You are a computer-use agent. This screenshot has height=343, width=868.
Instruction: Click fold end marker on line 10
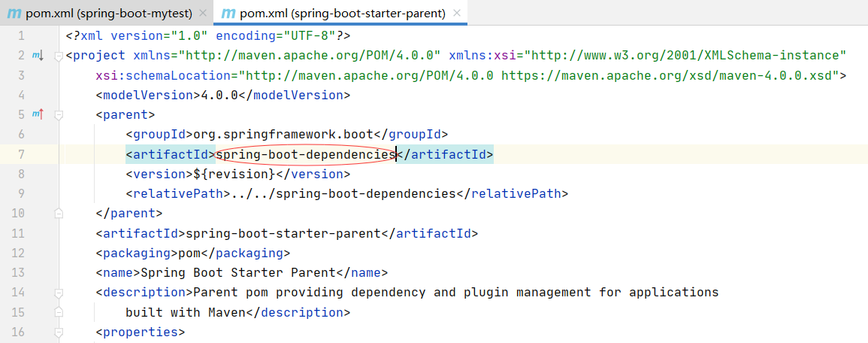tap(59, 214)
